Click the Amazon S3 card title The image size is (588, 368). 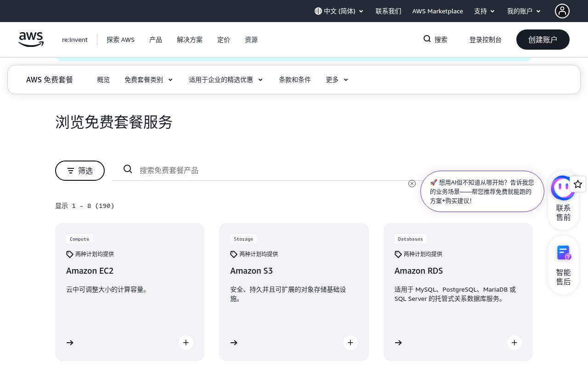252,271
